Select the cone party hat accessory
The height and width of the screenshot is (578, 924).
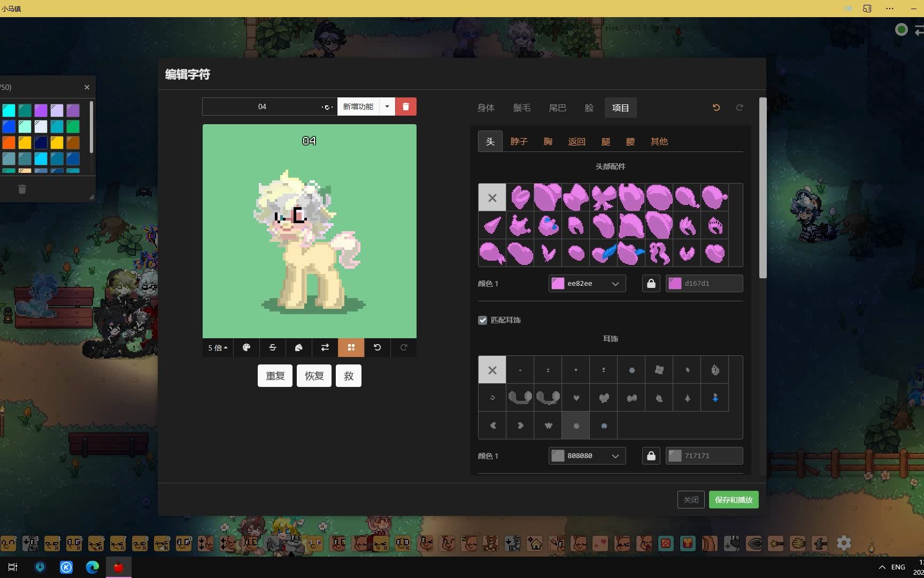[x=492, y=225]
